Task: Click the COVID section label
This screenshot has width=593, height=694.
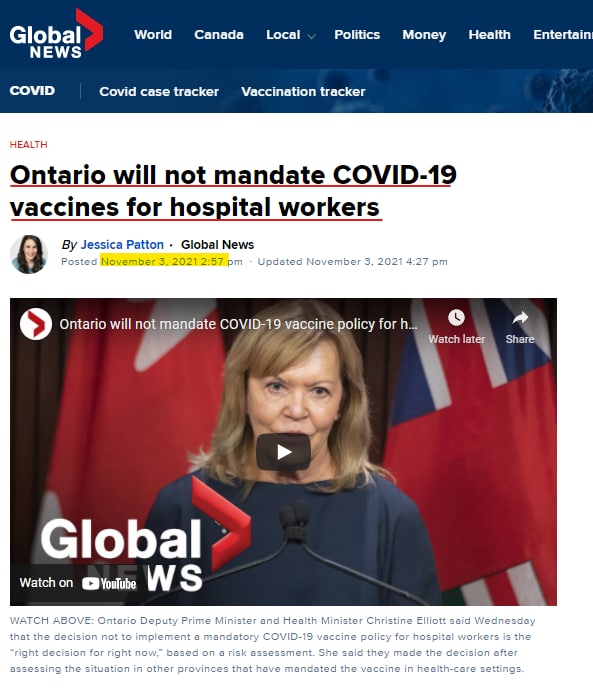Action: (x=32, y=91)
